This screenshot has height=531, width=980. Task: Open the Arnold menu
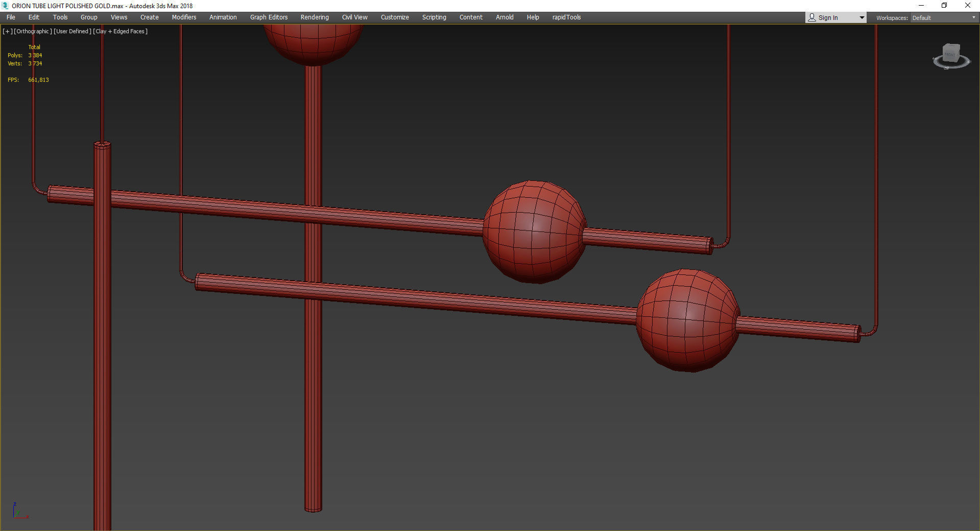point(505,17)
